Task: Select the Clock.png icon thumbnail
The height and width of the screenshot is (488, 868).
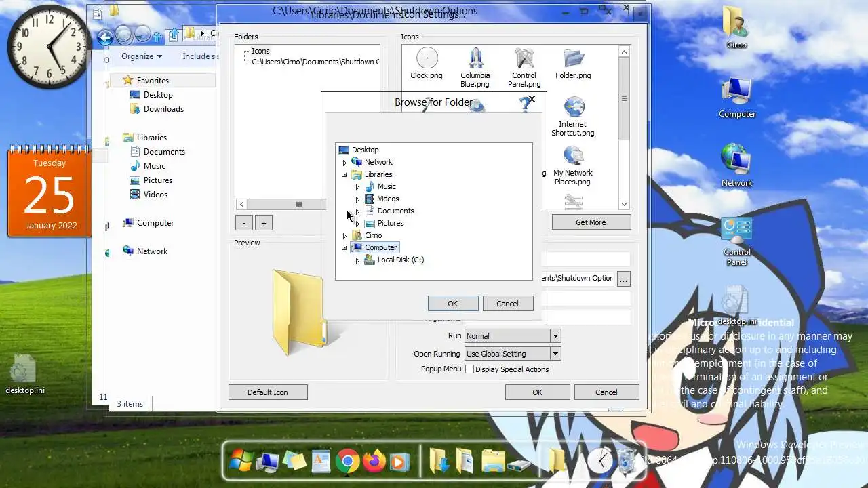Action: [427, 64]
